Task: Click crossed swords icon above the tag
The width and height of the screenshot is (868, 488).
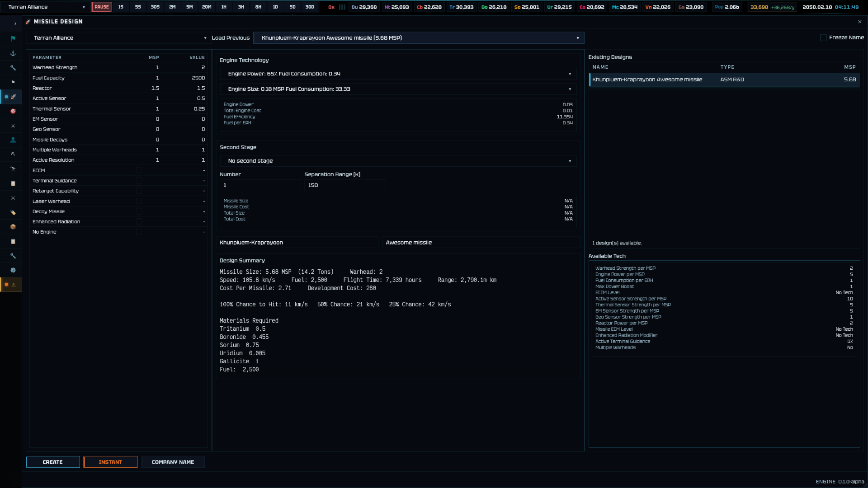Action: (13, 198)
